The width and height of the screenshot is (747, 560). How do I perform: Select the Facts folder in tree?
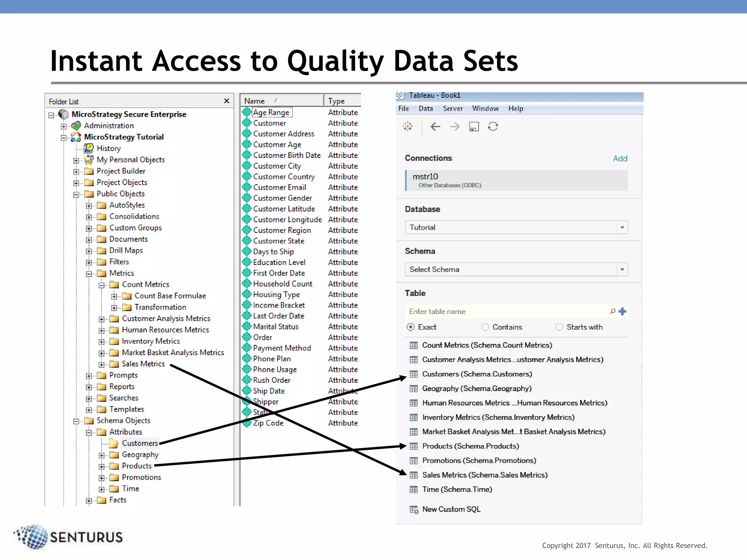point(118,500)
